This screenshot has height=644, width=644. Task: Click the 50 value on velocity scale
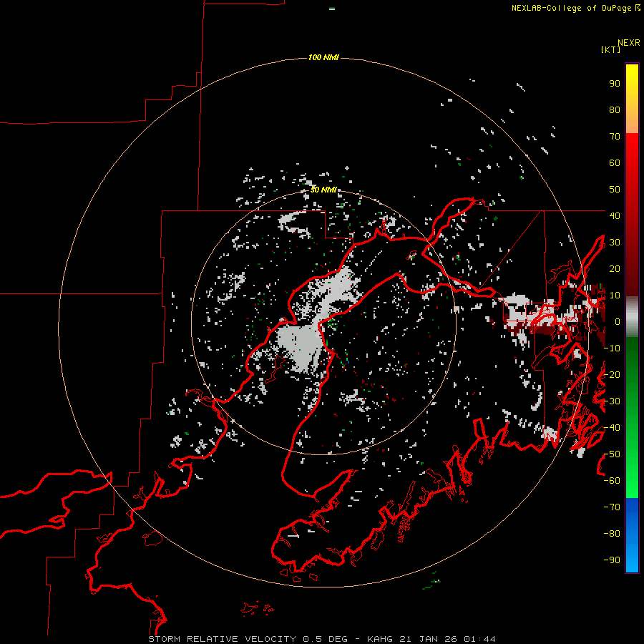point(615,190)
